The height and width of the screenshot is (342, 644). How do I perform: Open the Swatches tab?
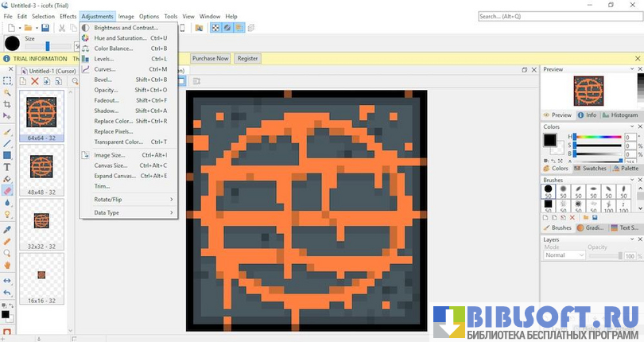pos(592,169)
